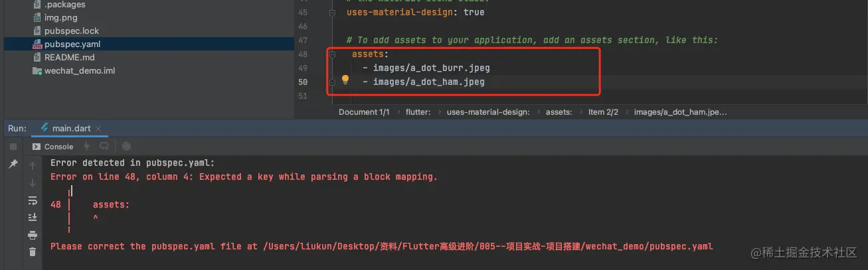Click the pubspec.yaml file path link in console

tap(488, 246)
